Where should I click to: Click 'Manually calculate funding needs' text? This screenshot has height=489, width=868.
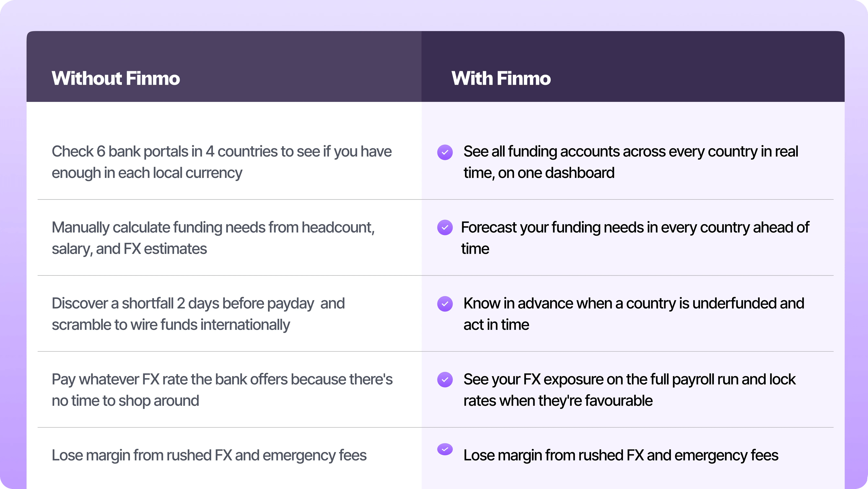click(213, 238)
